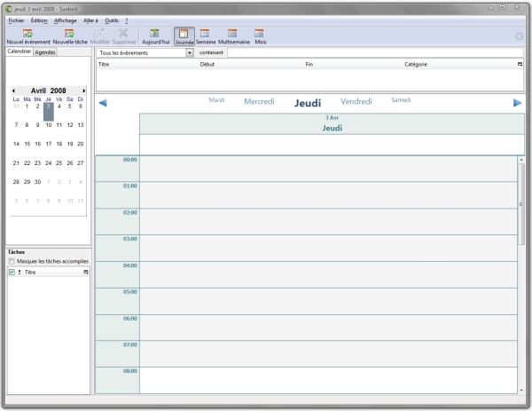Click the completed checkmark column in task list
Viewport: 532px width, 411px height.
(x=11, y=272)
